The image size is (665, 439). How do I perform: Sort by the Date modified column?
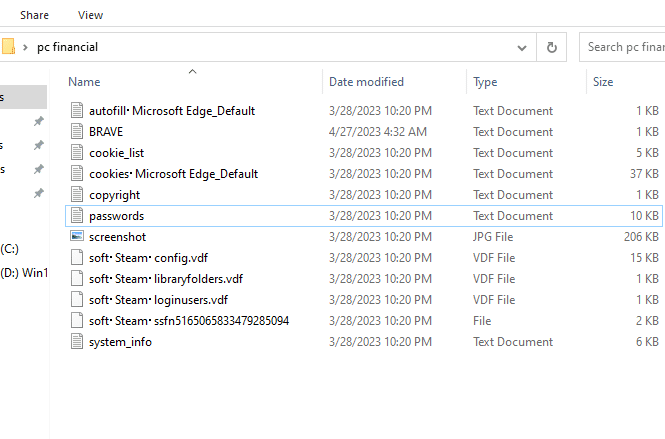(x=366, y=82)
